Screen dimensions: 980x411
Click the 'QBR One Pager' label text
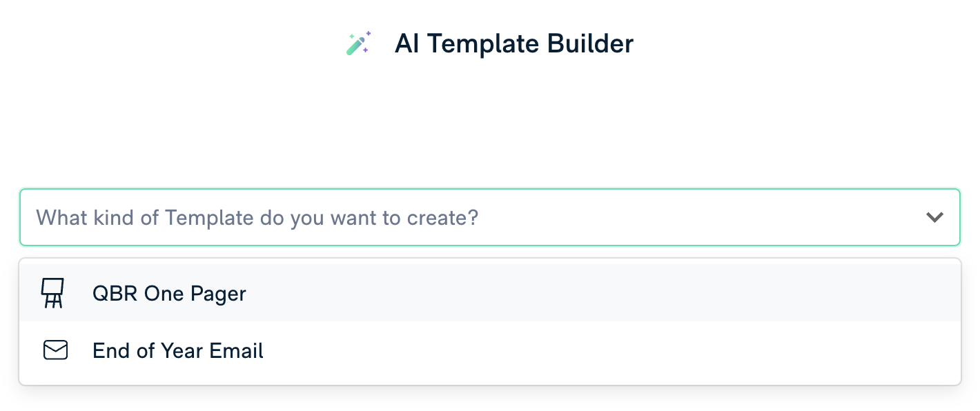tap(169, 294)
